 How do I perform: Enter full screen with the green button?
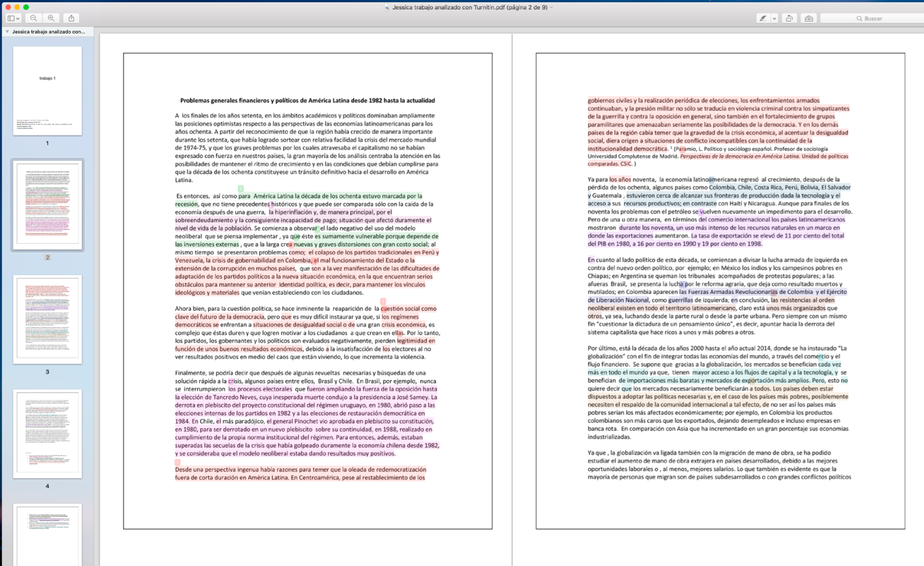coord(26,7)
